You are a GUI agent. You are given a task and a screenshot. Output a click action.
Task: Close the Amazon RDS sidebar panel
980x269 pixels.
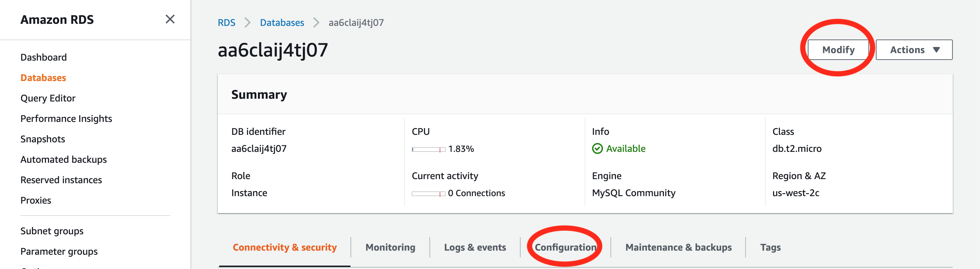pos(170,19)
